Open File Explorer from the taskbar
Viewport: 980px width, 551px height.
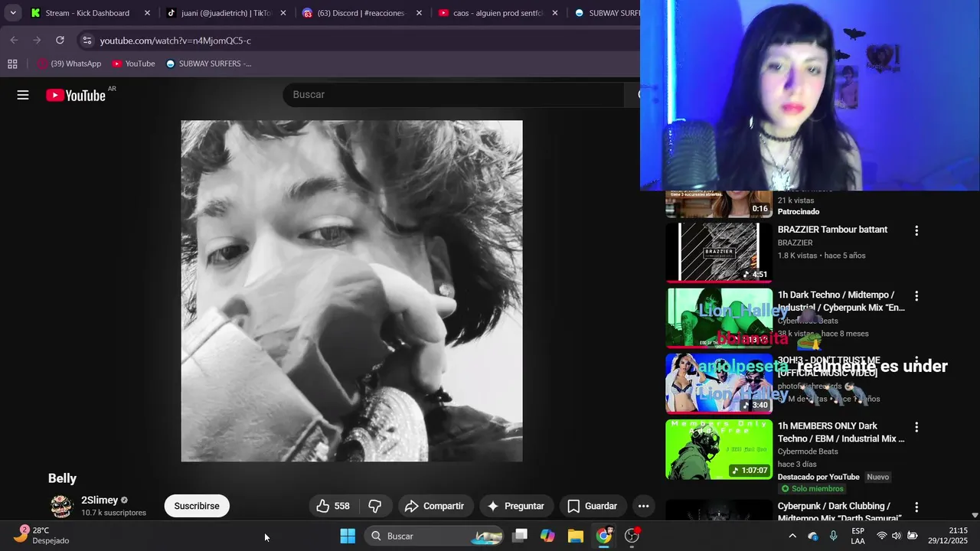576,536
